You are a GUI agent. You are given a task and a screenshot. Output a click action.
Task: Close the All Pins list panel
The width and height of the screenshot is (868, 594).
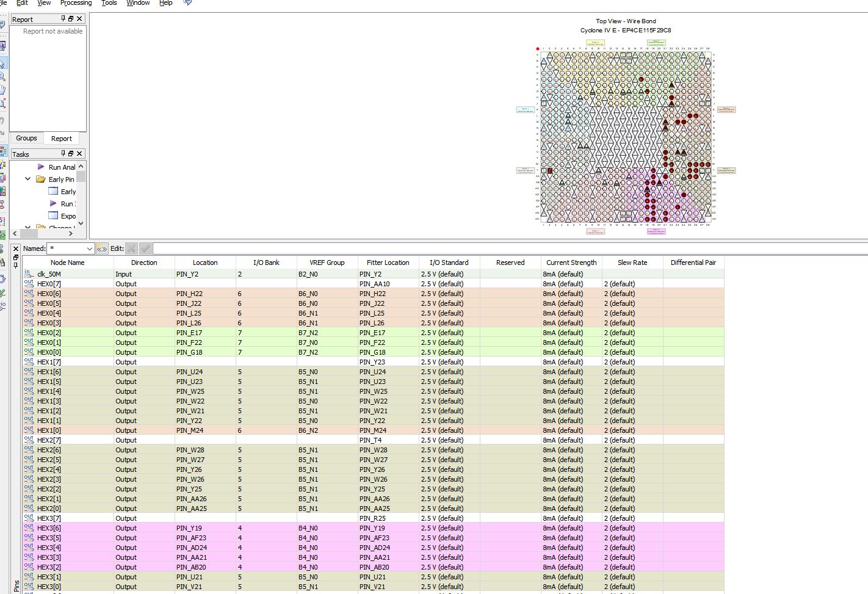click(16, 249)
